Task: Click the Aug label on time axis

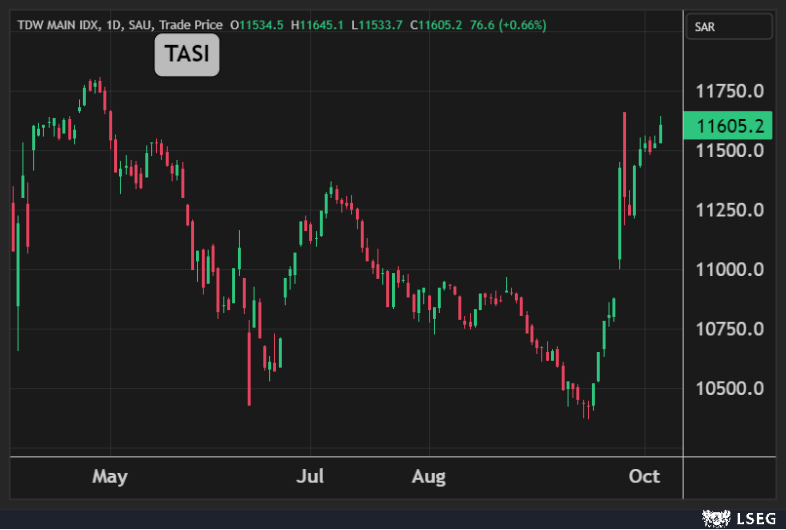Action: pyautogui.click(x=428, y=476)
